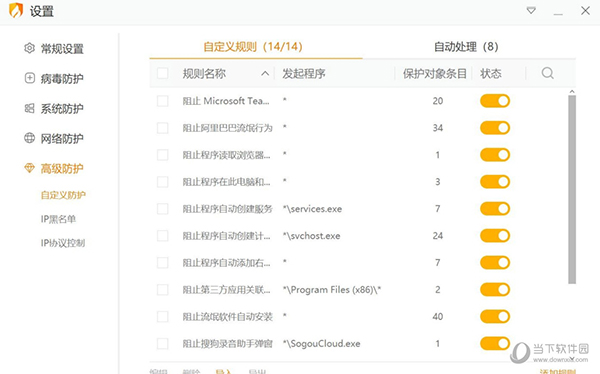Click the count 40 for 阻止流氓软件自动安装
This screenshot has width=600, height=374.
pyautogui.click(x=438, y=317)
